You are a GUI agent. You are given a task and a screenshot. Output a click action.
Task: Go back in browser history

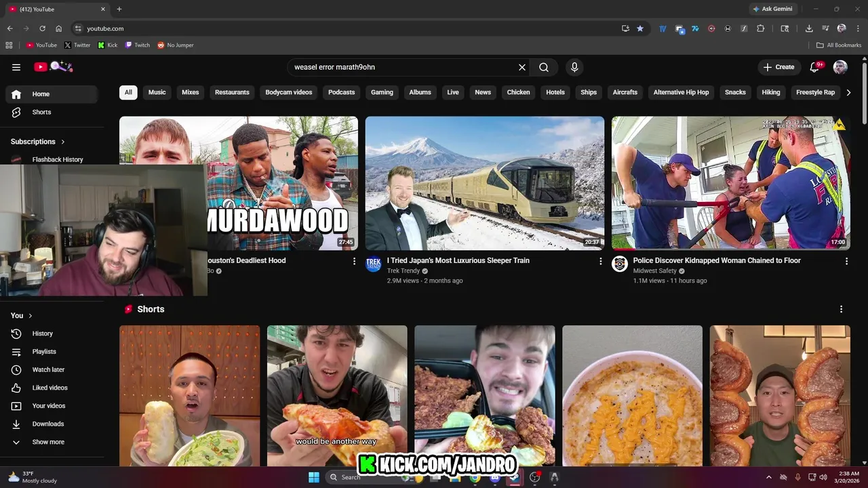(9, 28)
